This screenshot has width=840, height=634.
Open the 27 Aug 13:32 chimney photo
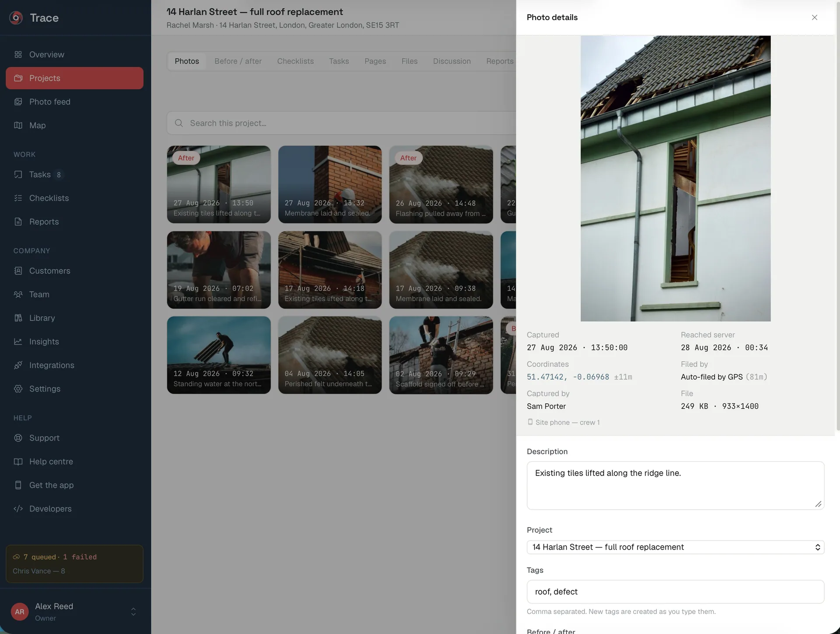click(x=330, y=185)
